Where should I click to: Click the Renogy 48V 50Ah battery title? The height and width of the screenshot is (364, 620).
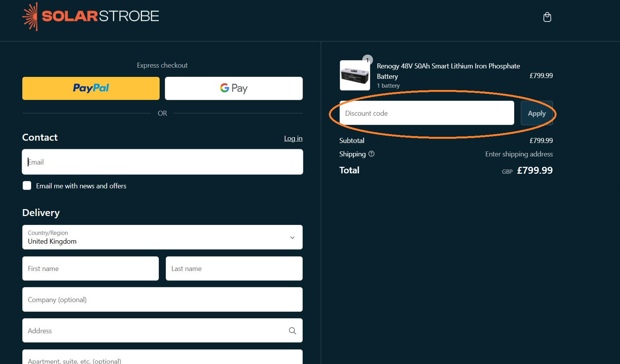click(448, 71)
